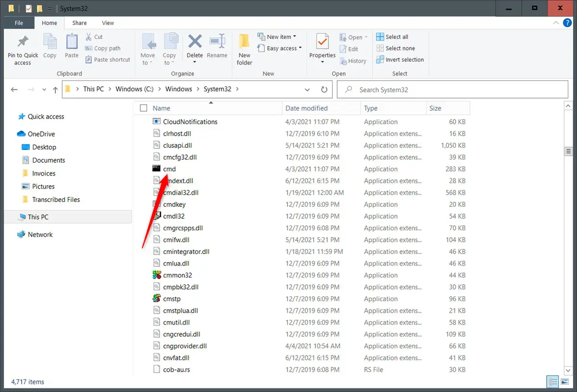Click the Properties checkmark icon
This screenshot has height=392, width=577.
[x=322, y=42]
